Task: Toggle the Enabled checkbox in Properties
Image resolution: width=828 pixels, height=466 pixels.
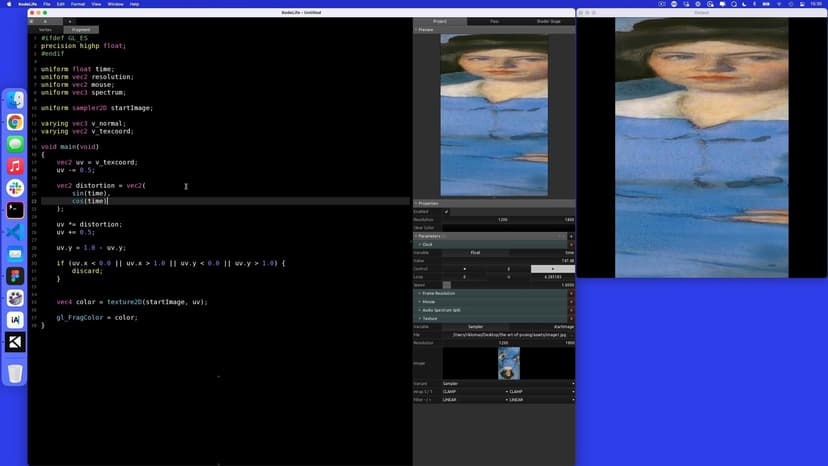Action: pyautogui.click(x=446, y=211)
